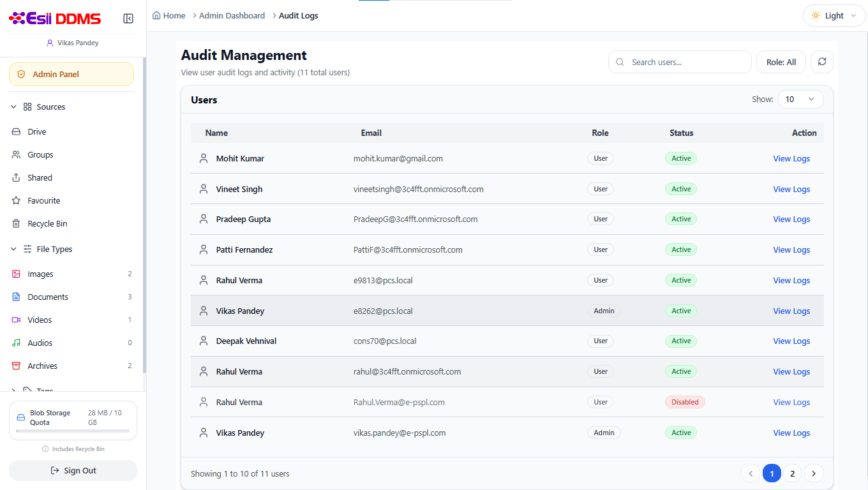Click the Videos camera icon
The height and width of the screenshot is (490, 868).
(17, 320)
